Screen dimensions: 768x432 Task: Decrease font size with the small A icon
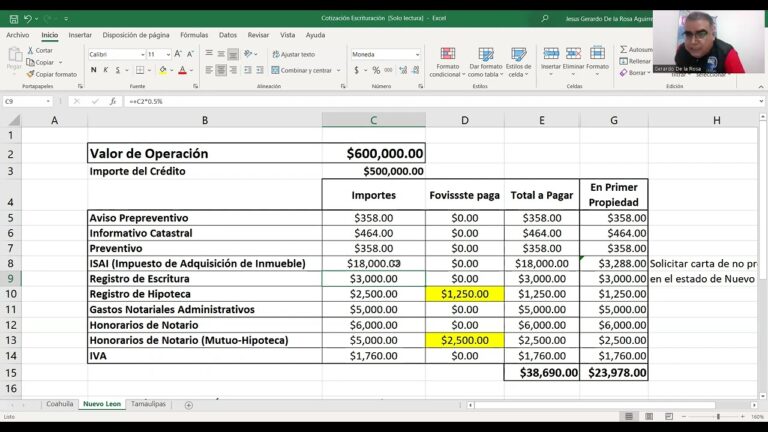190,54
